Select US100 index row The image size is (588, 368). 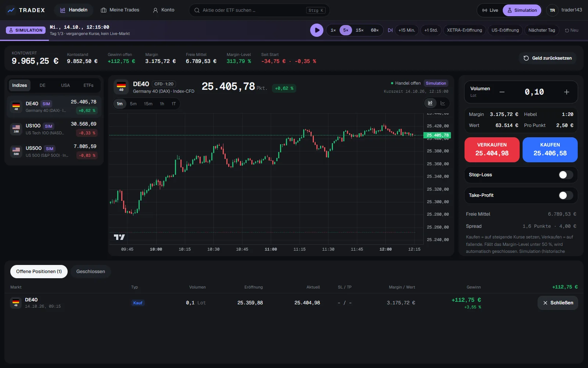point(54,129)
